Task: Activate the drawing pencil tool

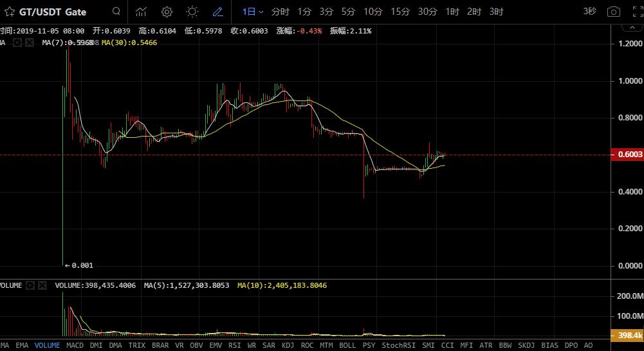Action: [x=217, y=12]
